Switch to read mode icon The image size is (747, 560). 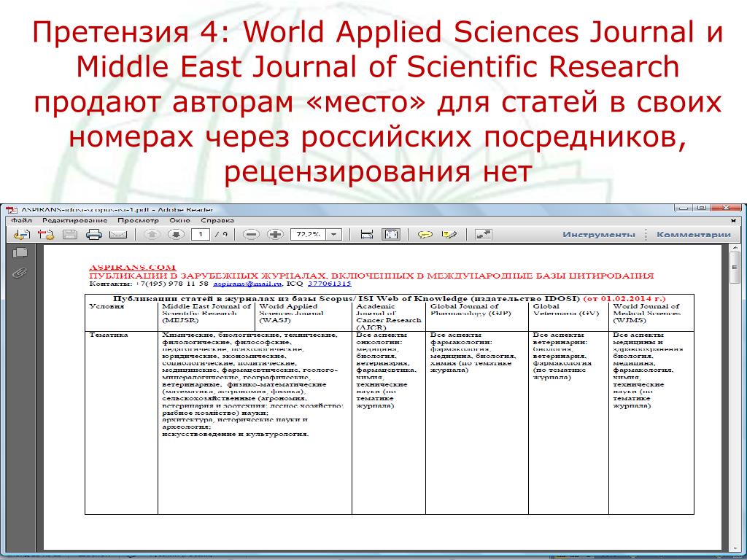pos(483,234)
